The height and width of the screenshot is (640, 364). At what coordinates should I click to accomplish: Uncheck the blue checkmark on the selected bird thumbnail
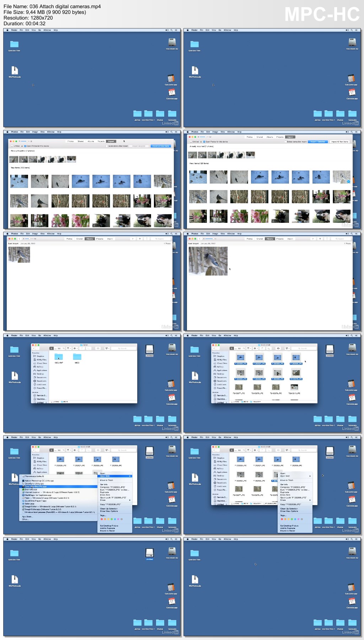[348, 182]
